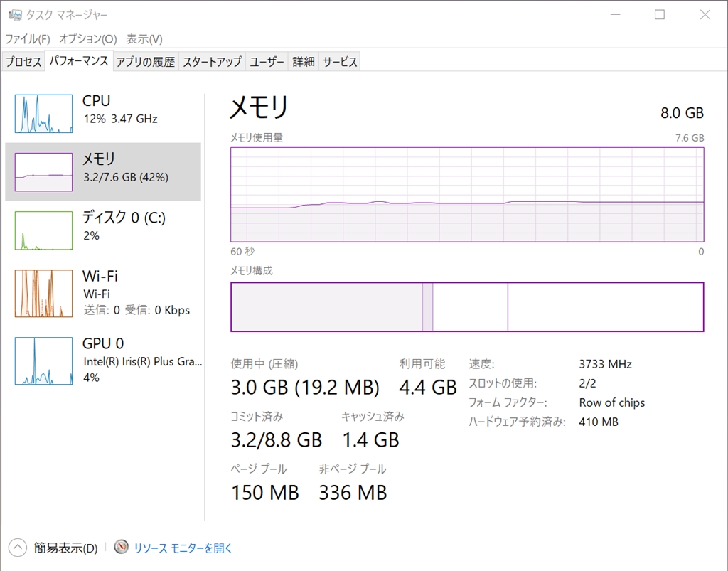Click the メモリ使用量 usage graph
The image size is (728, 571).
point(467,194)
